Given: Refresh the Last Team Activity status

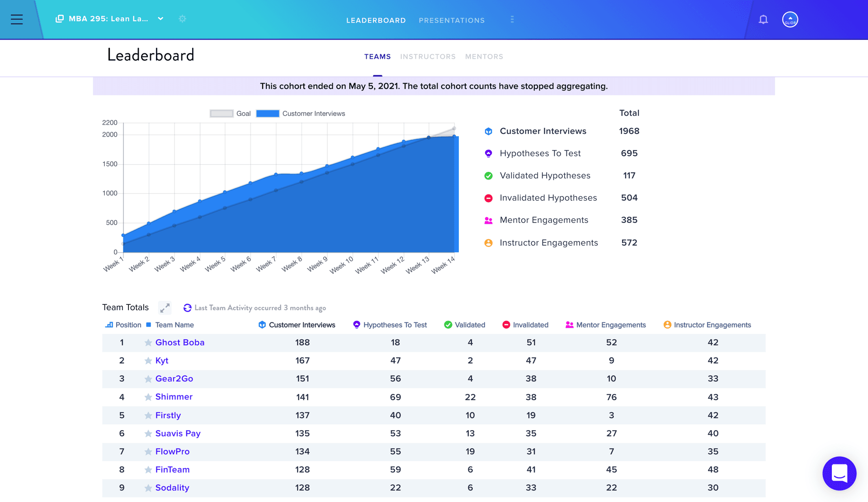Looking at the screenshot, I should (187, 308).
